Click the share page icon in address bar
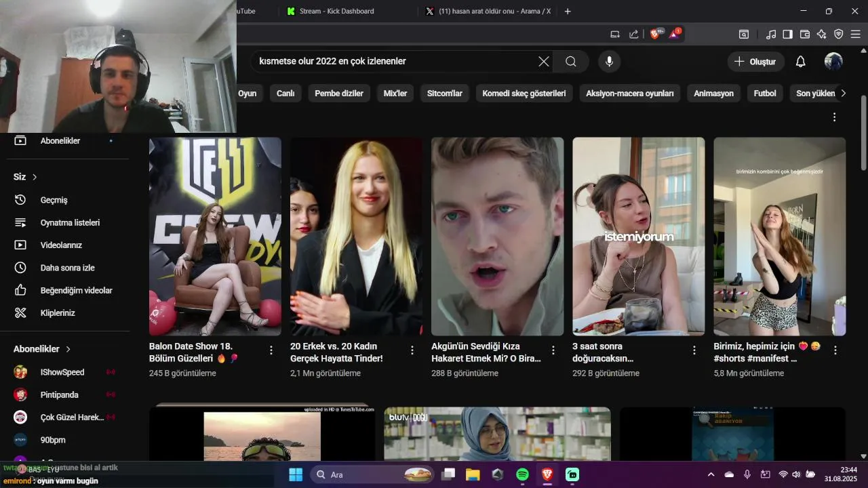Screen dimensions: 868x488 coord(633,34)
